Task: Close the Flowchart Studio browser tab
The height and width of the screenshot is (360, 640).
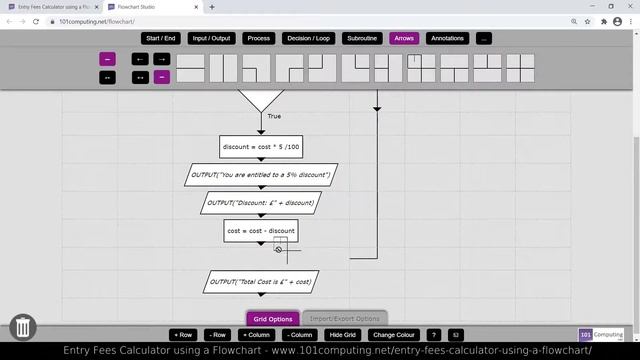Action: coord(196,7)
